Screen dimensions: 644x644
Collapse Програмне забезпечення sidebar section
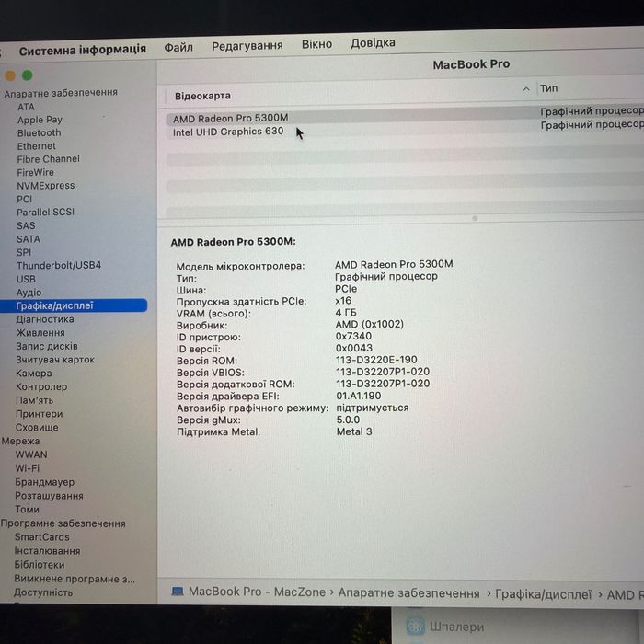tap(63, 523)
